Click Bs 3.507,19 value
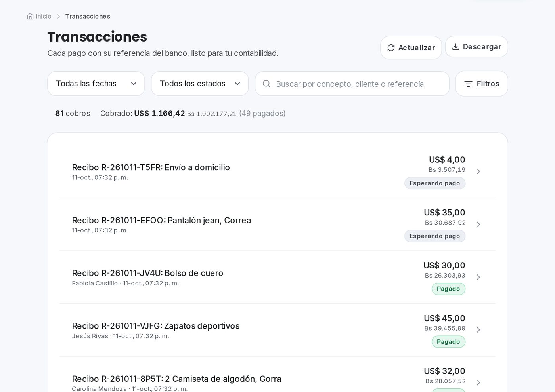 pos(447,170)
